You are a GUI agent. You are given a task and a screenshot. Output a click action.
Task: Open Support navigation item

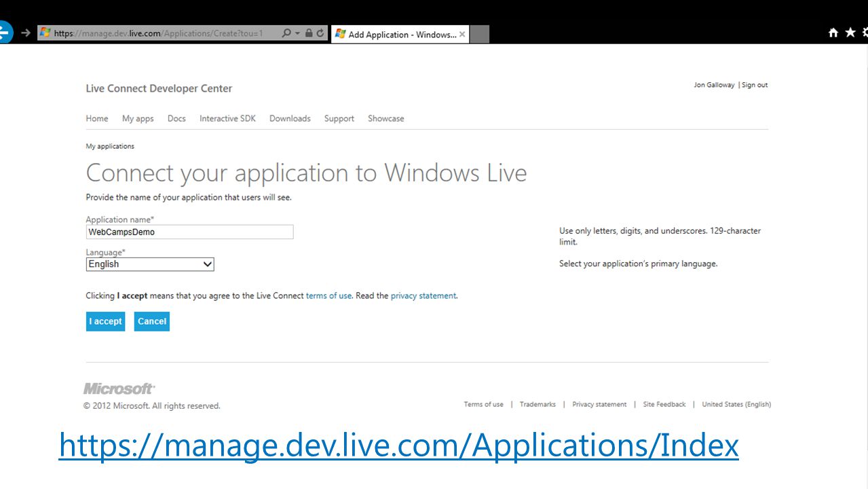click(339, 118)
